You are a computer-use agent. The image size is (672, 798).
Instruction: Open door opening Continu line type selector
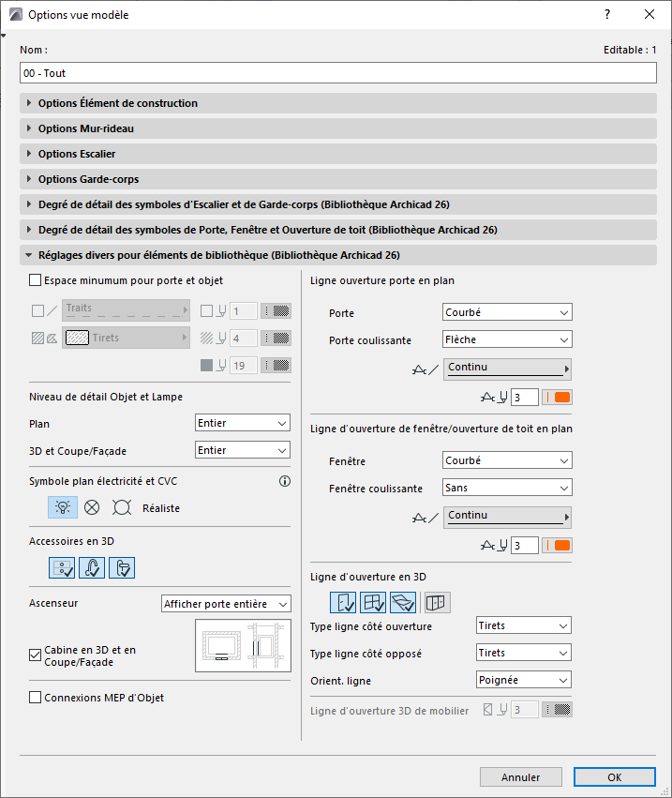507,369
